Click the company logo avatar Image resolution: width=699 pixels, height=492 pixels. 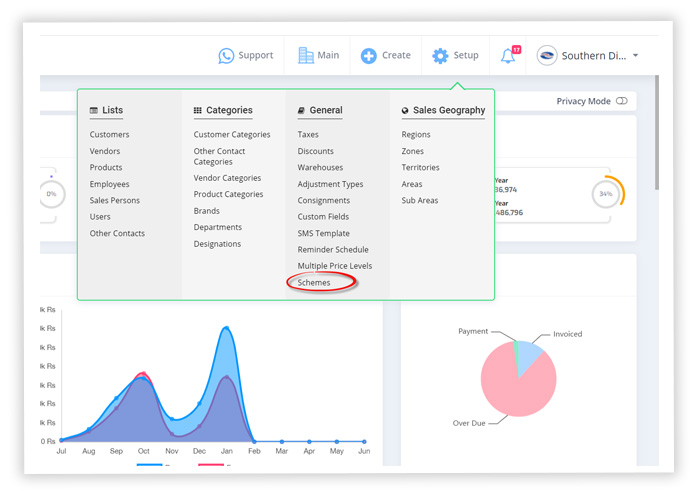coord(547,56)
